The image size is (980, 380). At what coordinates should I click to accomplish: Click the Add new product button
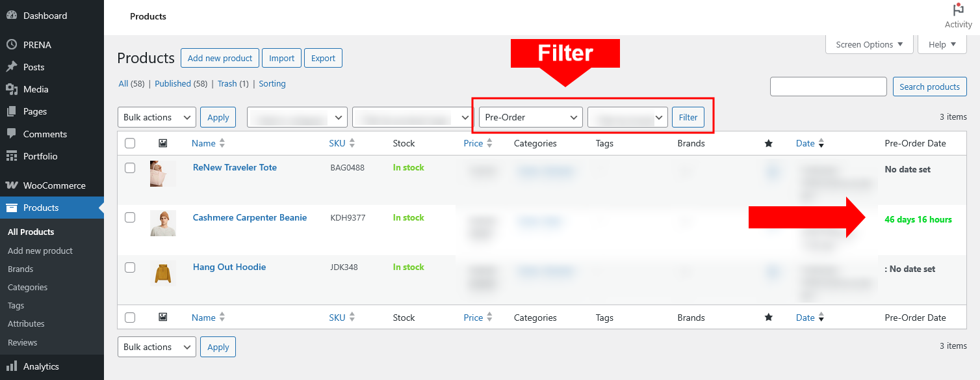pyautogui.click(x=220, y=58)
